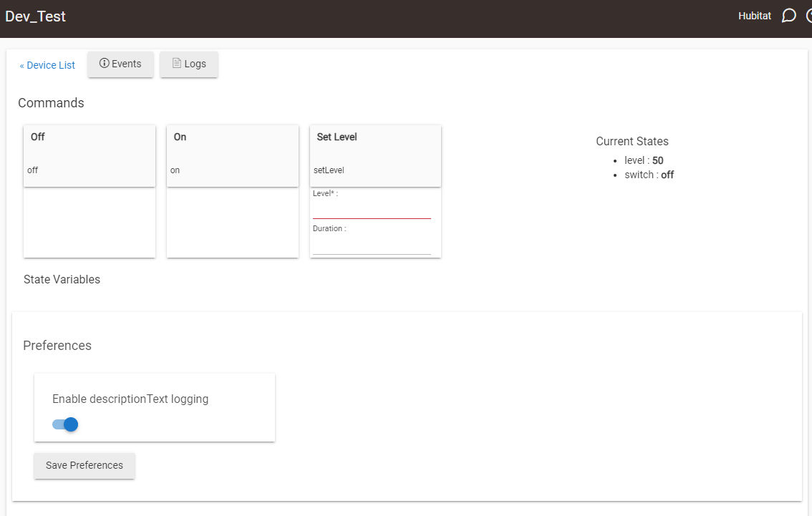812x516 pixels.
Task: Run the Off command
Action: coord(89,156)
